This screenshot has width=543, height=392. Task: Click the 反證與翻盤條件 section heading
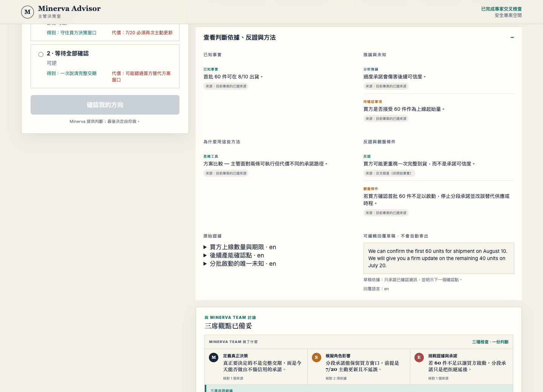tap(379, 142)
